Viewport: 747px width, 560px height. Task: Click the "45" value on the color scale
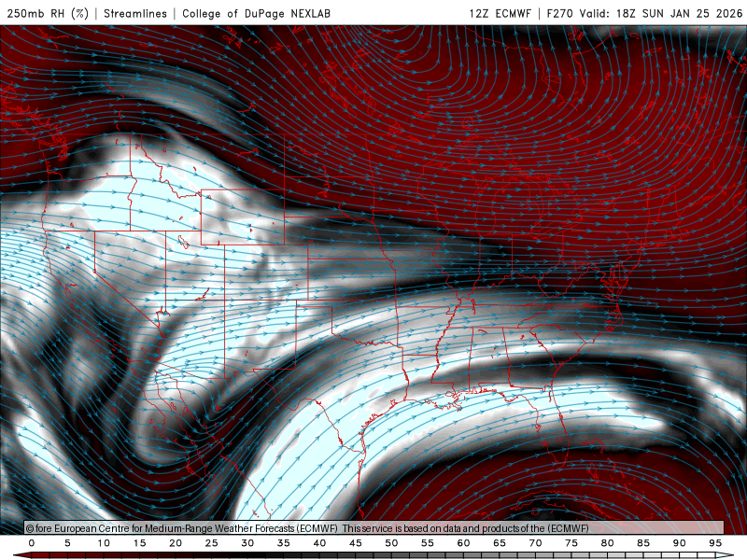coord(356,543)
